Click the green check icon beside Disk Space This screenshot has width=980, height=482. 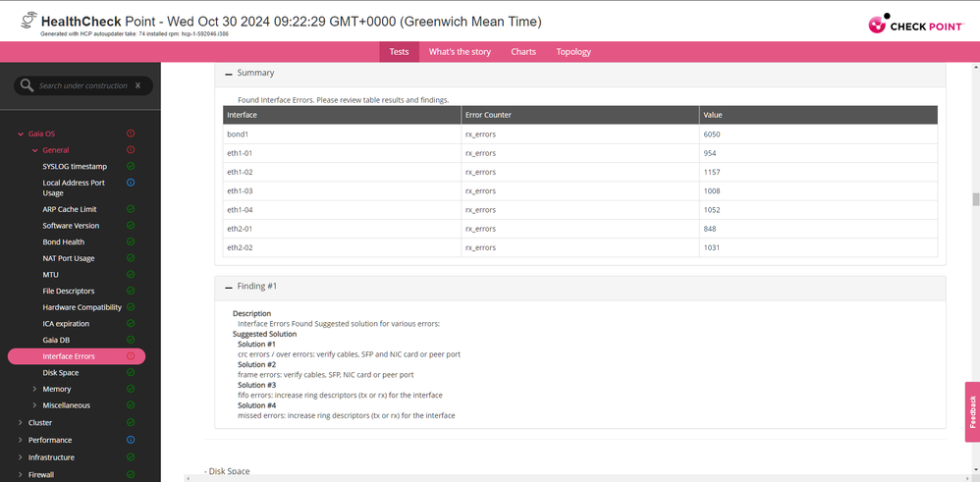[131, 373]
